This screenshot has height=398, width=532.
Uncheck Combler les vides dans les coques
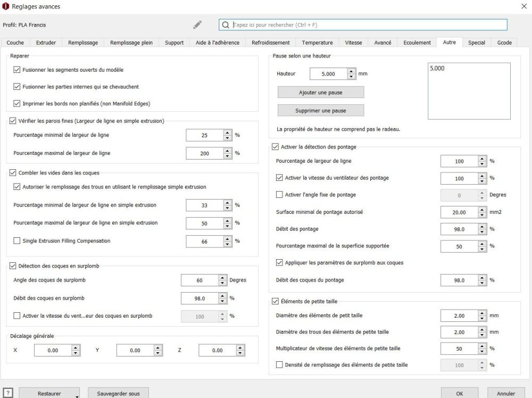pos(13,173)
